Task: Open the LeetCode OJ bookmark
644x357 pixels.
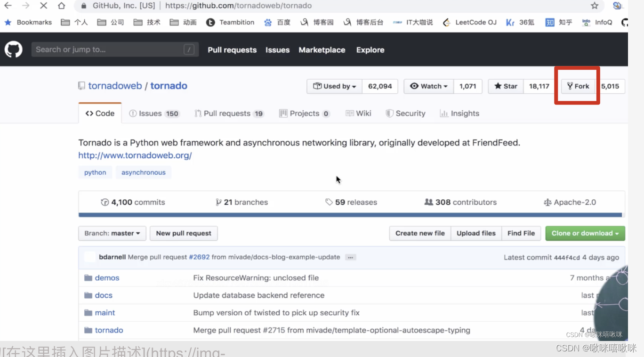Action: [469, 22]
